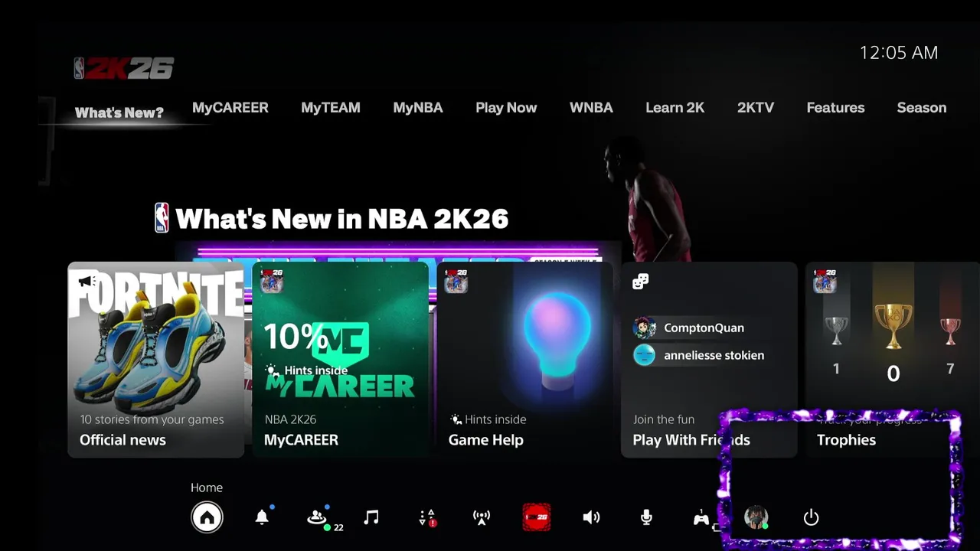Viewport: 980px width, 551px height.
Task: Open the green MyCAREER hints card
Action: click(x=341, y=360)
